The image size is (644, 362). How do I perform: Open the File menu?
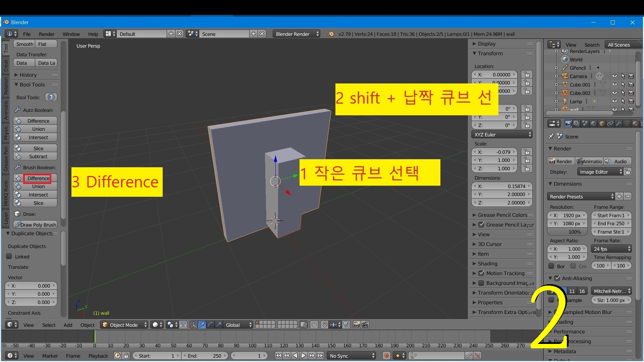[27, 34]
